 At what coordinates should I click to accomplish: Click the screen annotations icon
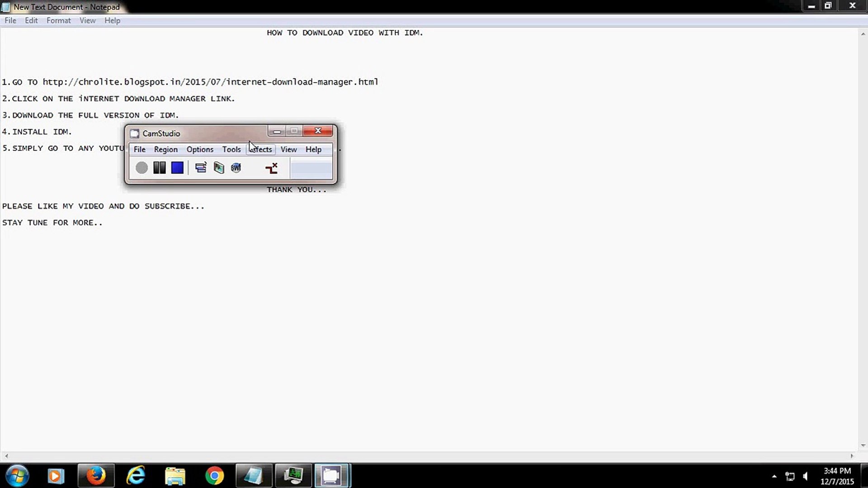point(219,168)
